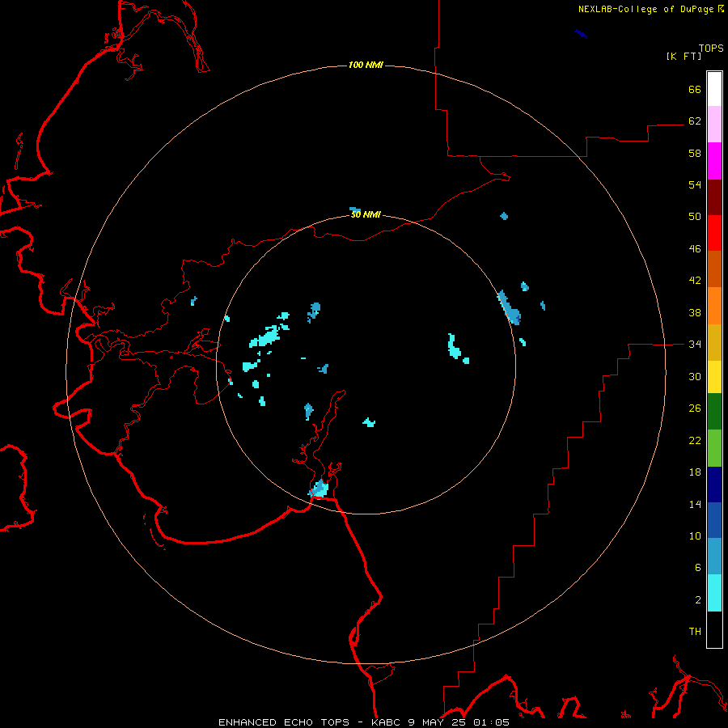728x728 pixels.
Task: Click the 58 scale label
Action: point(695,153)
